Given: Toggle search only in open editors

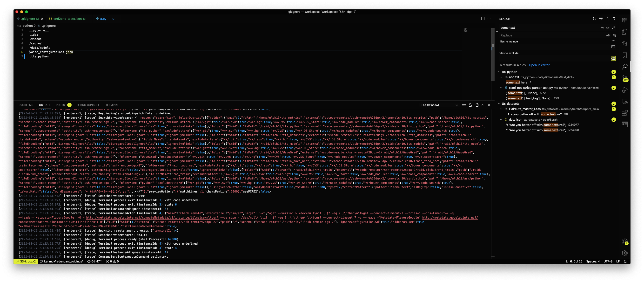Looking at the screenshot, I should point(613,47).
